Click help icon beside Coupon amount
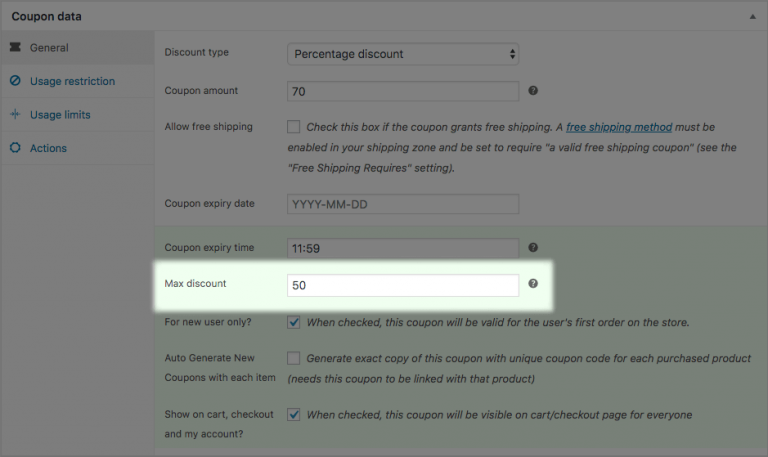Viewport: 768px width, 457px height. 533,91
